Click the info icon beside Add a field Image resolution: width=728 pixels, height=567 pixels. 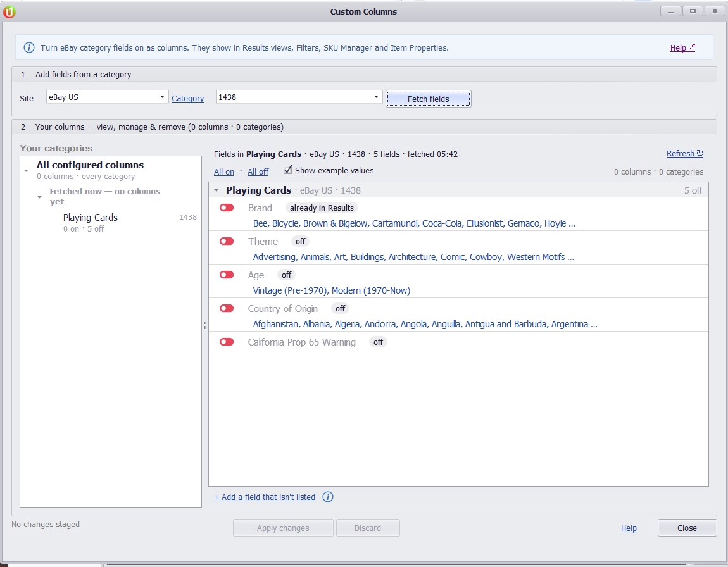pyautogui.click(x=328, y=497)
